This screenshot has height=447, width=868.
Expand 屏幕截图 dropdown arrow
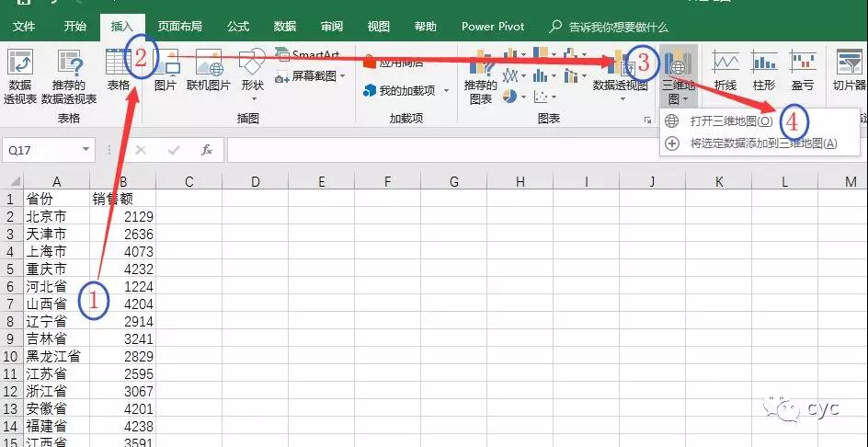coord(343,76)
